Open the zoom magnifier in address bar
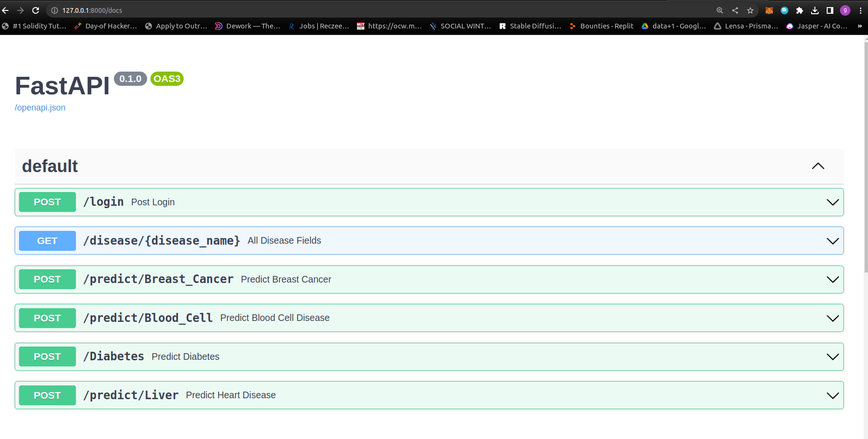This screenshot has width=868, height=439. 720,10
